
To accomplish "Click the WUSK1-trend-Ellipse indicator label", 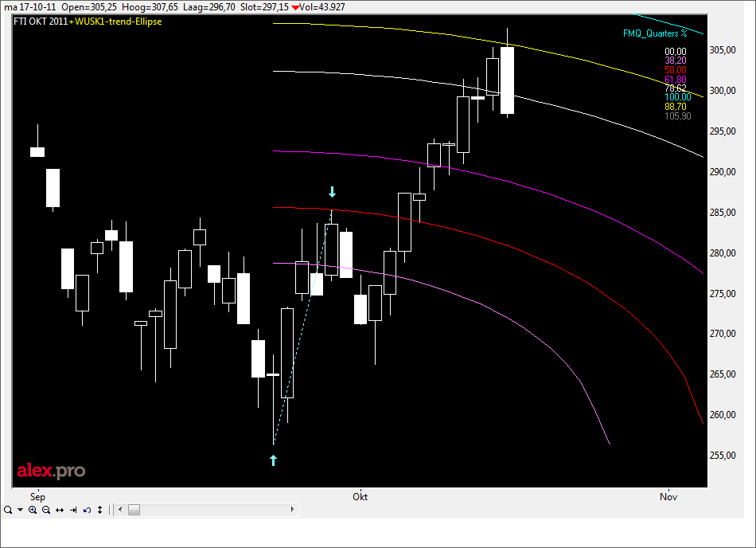I will pos(118,22).
